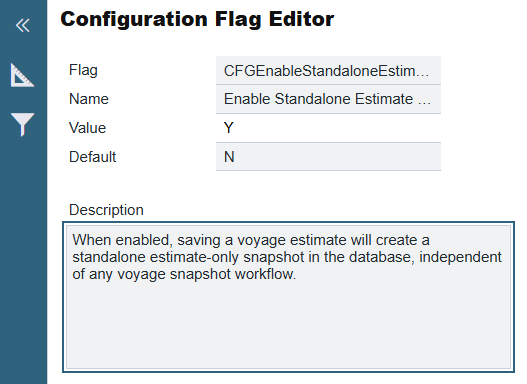Click the Value label

tap(87, 128)
